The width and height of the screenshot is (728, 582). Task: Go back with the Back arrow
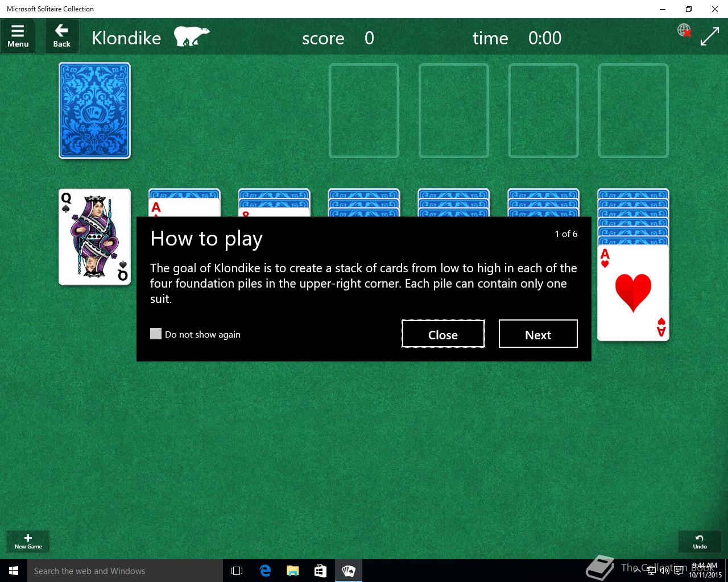[x=62, y=36]
